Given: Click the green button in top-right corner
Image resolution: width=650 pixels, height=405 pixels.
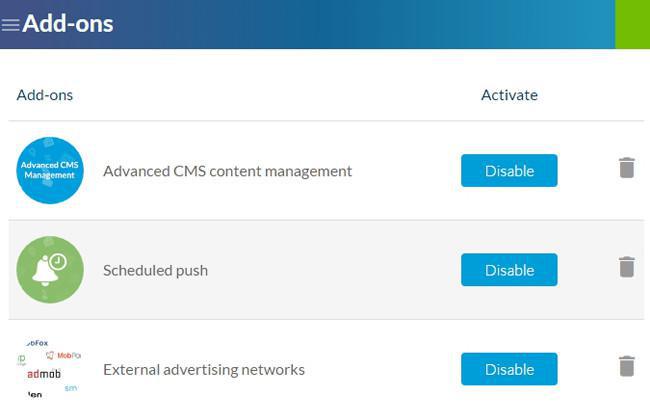Looking at the screenshot, I should tap(632, 24).
